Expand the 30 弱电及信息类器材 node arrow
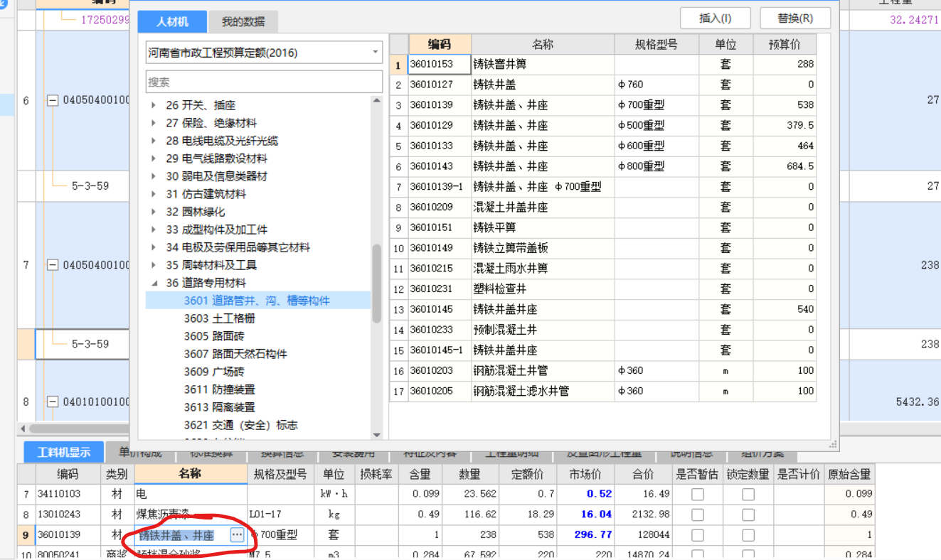The height and width of the screenshot is (560, 941). 154,176
